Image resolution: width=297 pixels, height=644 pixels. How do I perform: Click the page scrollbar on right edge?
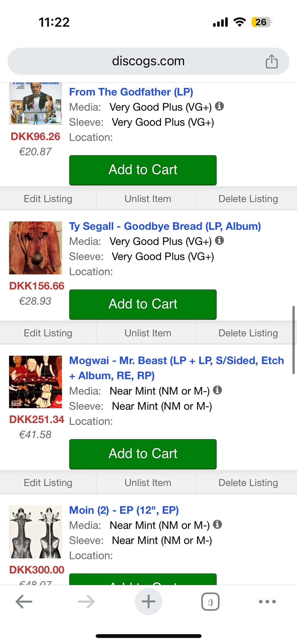(293, 340)
